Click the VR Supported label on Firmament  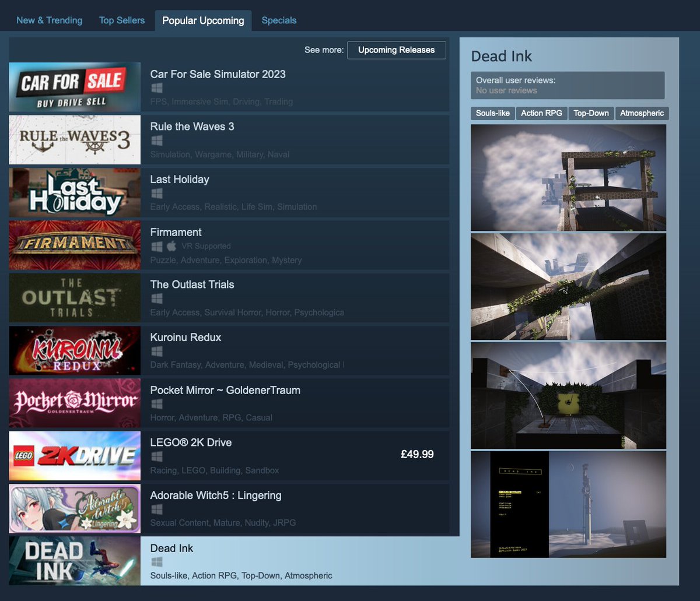(206, 246)
